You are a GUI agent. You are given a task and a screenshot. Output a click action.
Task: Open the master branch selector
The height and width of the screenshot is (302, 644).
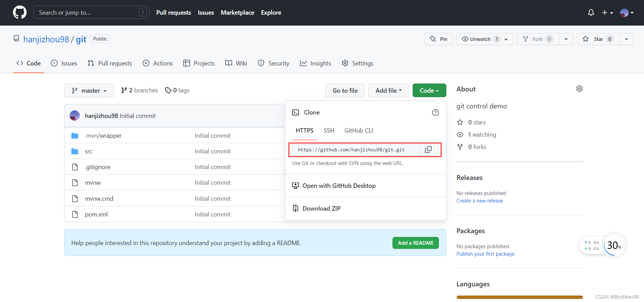[x=89, y=90]
